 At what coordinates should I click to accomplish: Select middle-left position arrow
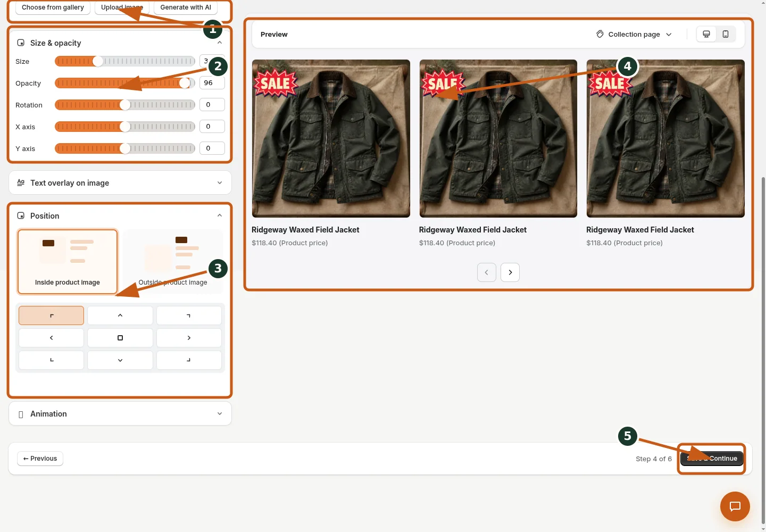point(51,338)
